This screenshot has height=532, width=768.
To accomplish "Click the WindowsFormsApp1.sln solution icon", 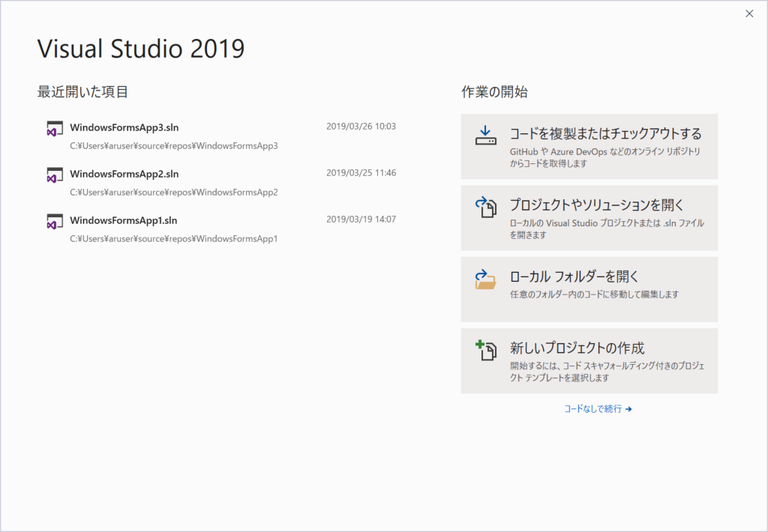I will [x=54, y=222].
